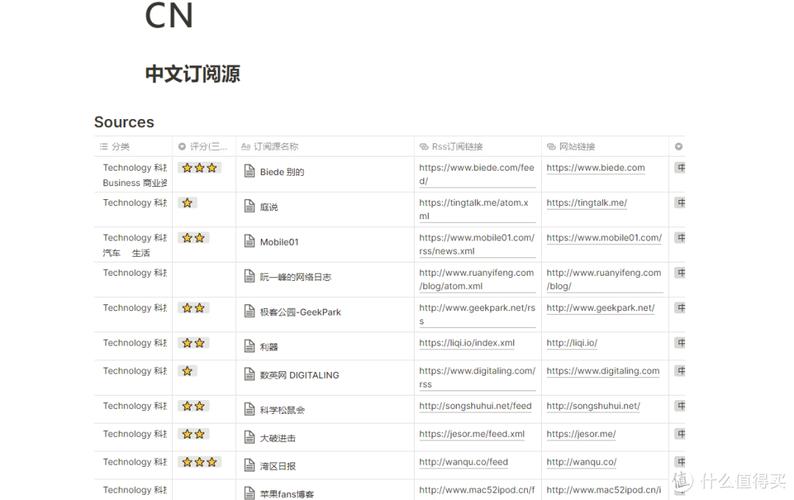
Task: Sort by the 分类 column header
Action: (115, 146)
